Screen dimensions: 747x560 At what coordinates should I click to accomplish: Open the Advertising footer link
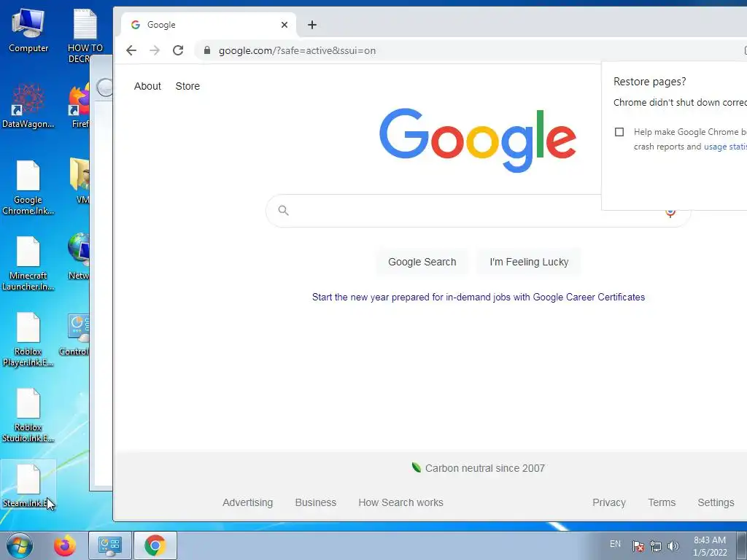tap(248, 502)
